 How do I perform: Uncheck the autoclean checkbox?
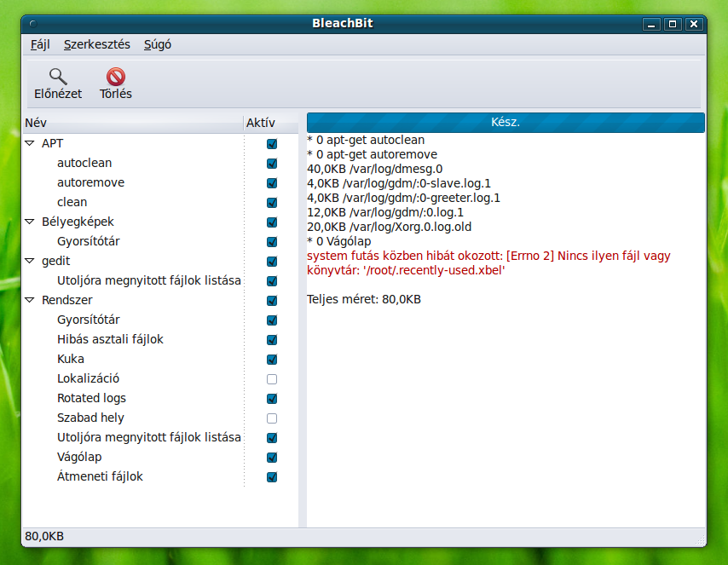coord(272,164)
